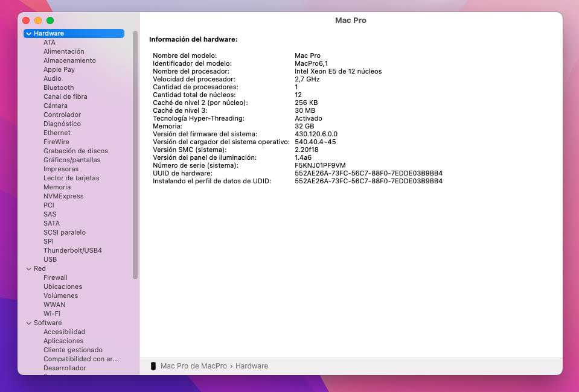The image size is (579, 392).
Task: Open Volúmenes in the sidebar
Action: pyautogui.click(x=60, y=296)
